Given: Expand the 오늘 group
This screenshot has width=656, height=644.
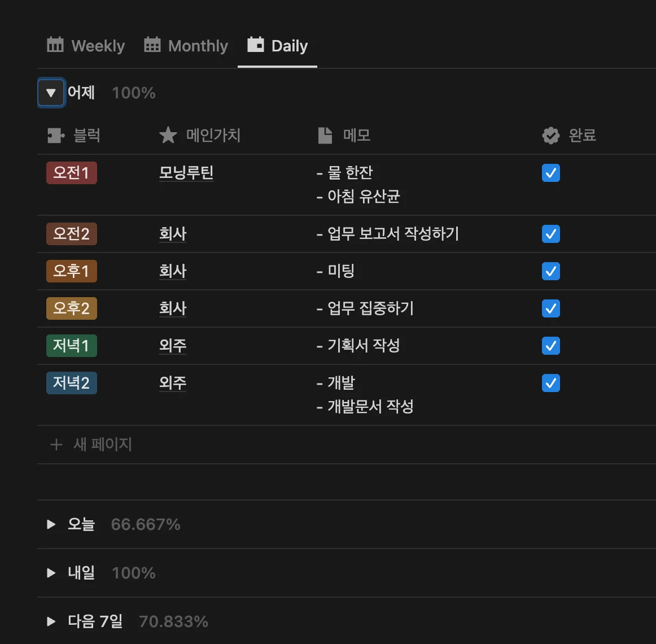Looking at the screenshot, I should [x=51, y=524].
